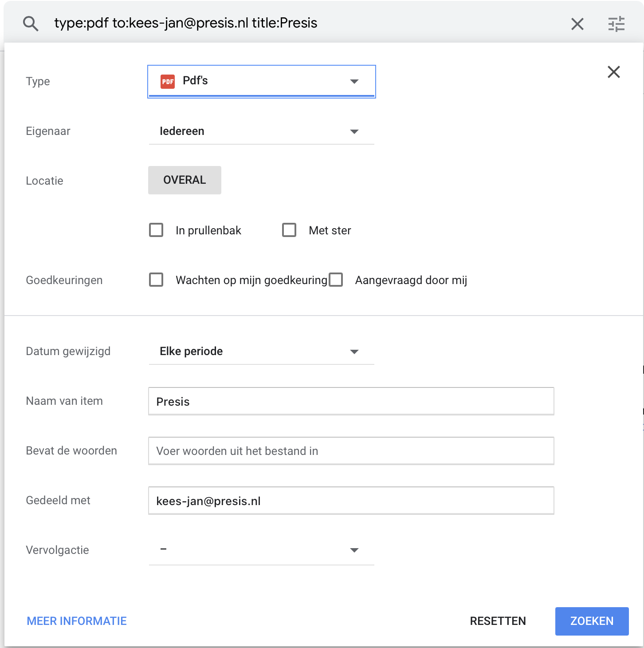Image resolution: width=644 pixels, height=648 pixels.
Task: Open the 'Datum gewijzigd' period dropdown
Action: [262, 352]
